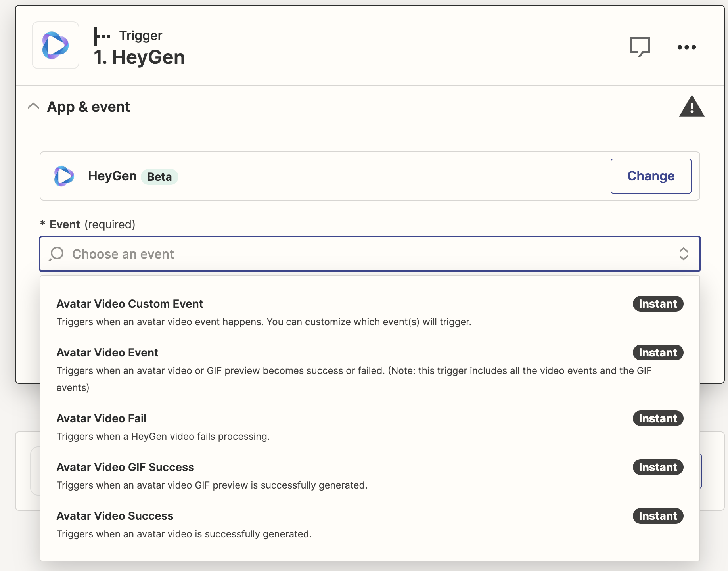Select Avatar Video GIF Success option

pos(370,476)
